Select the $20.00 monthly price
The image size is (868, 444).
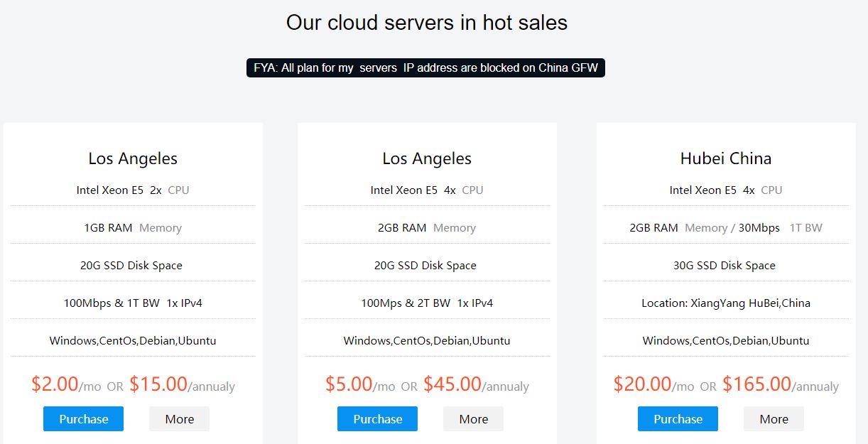642,384
